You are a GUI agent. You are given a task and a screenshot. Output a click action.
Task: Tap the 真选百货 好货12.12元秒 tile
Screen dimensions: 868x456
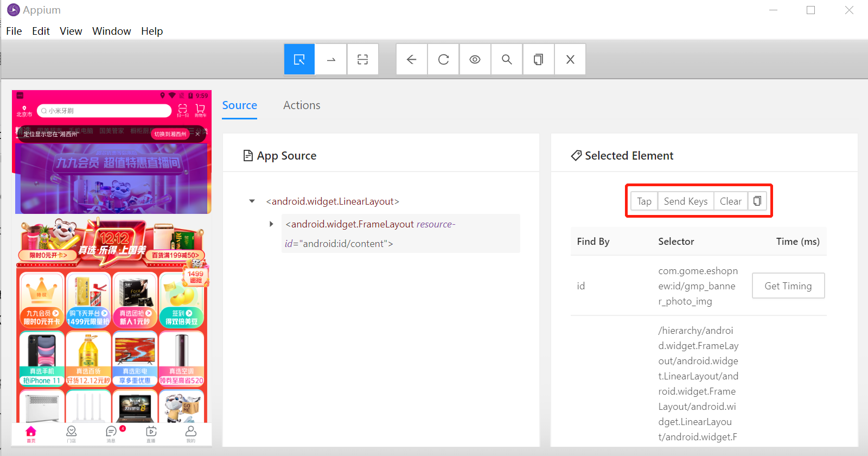click(x=88, y=358)
